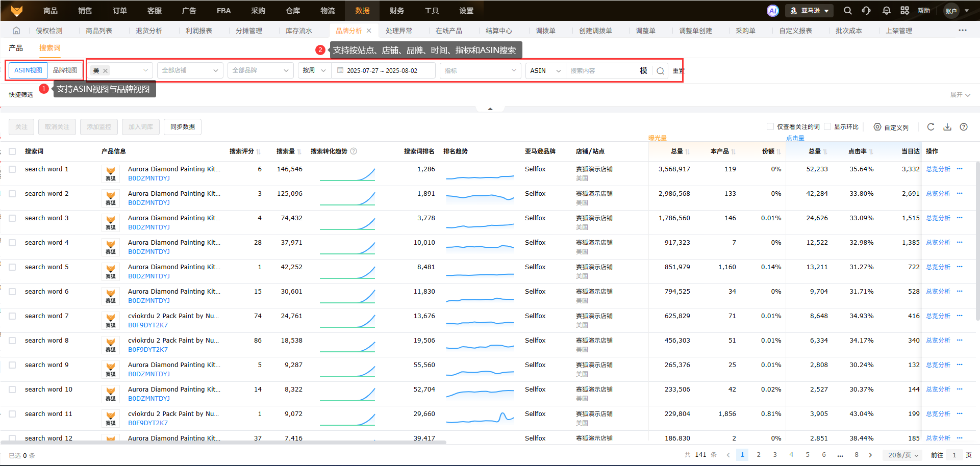Click the 同步数据 button
Screen dimensions: 980x466
(183, 127)
